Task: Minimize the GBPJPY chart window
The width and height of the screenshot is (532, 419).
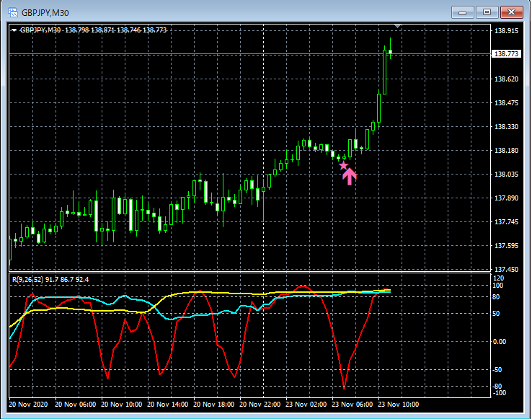Action: 462,12
